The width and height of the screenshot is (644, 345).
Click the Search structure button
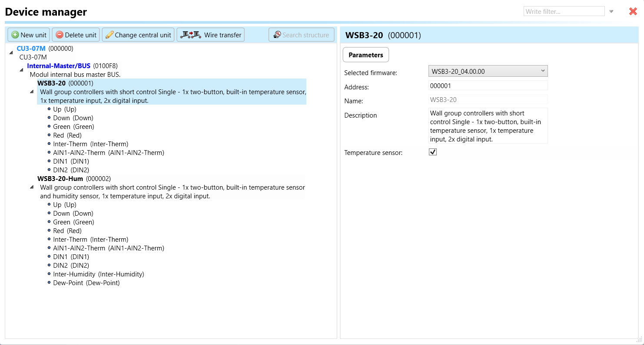coord(302,35)
